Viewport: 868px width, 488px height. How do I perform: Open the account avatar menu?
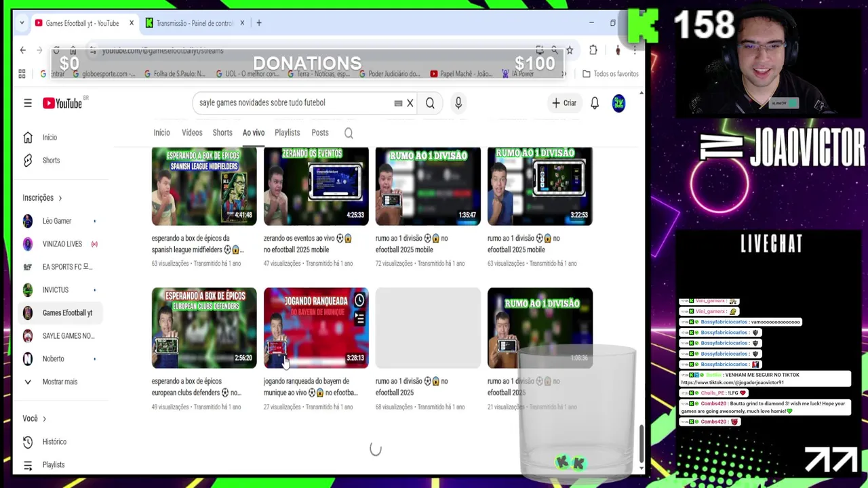618,103
